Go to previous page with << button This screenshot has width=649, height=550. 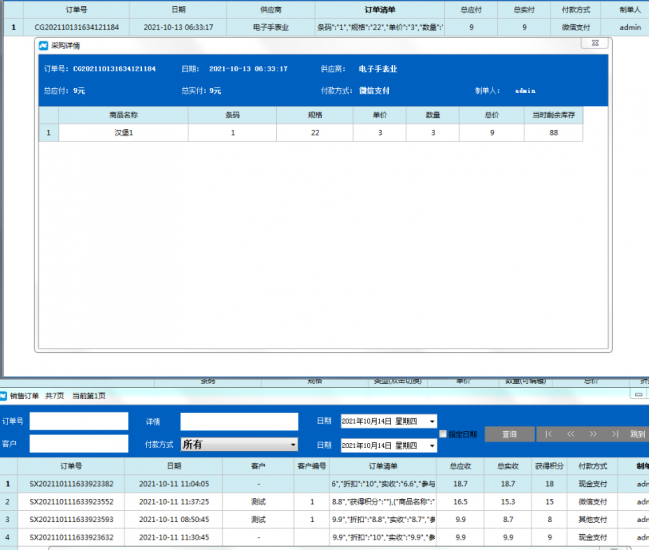pyautogui.click(x=571, y=435)
